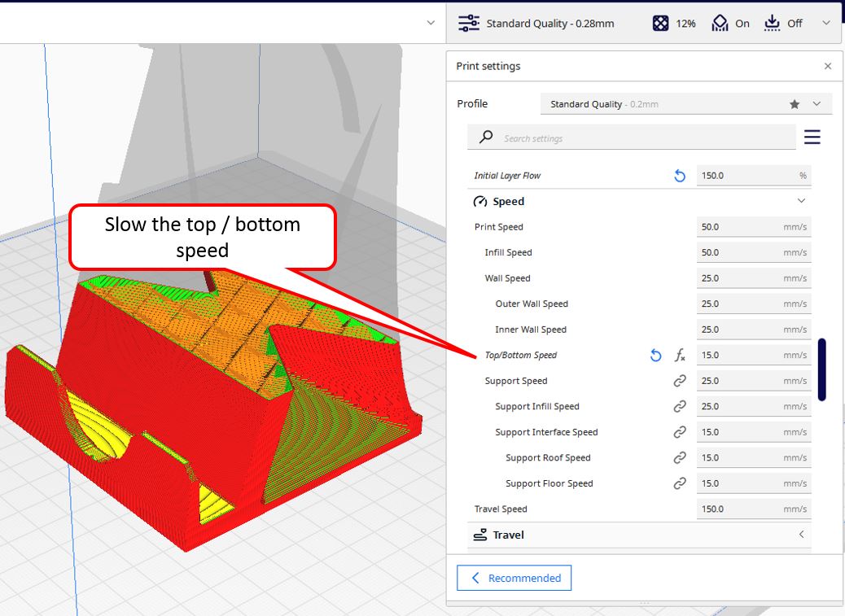Expand the Travel section
Screen dimensions: 845x616
[800, 535]
